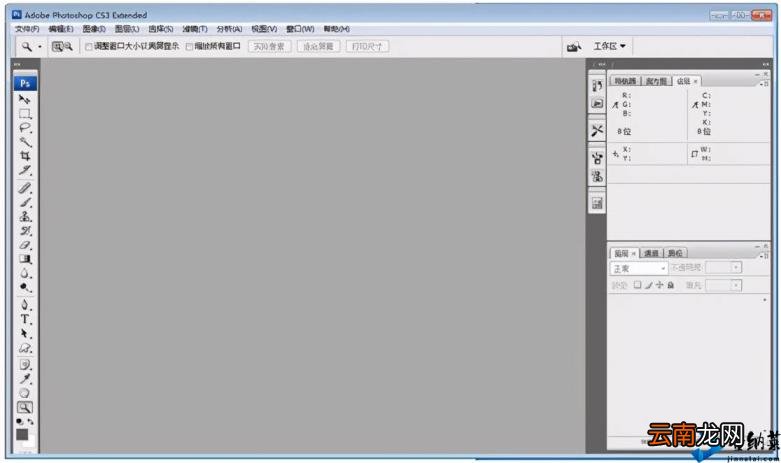The width and height of the screenshot is (781, 463).
Task: Open the Zoom tool preset picker arrow
Action: coord(40,47)
